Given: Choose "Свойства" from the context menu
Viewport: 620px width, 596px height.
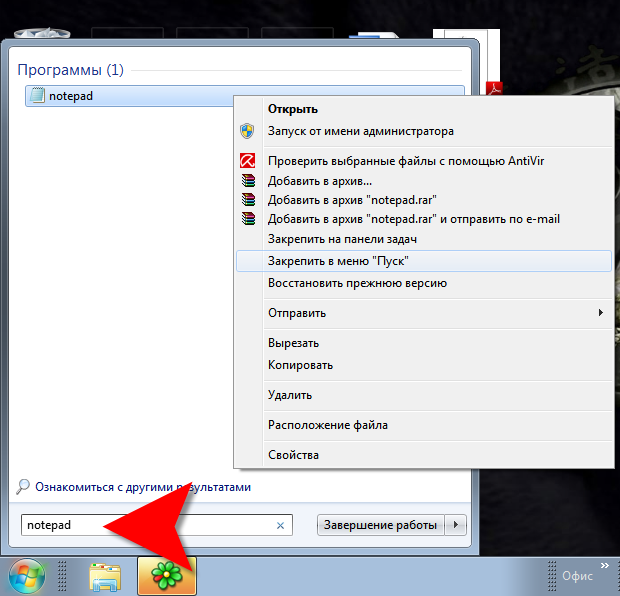Looking at the screenshot, I should [x=293, y=455].
